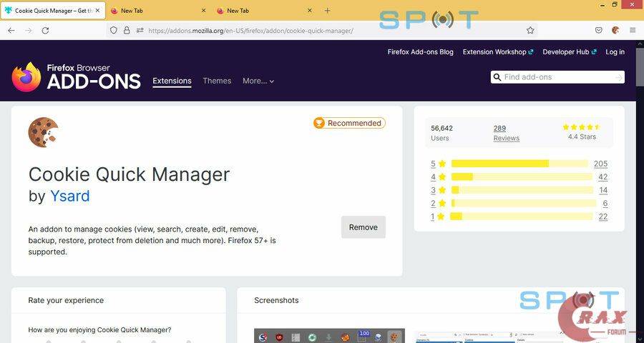The width and height of the screenshot is (644, 343).
Task: Click the Rate your experience heading
Action: pyautogui.click(x=66, y=300)
